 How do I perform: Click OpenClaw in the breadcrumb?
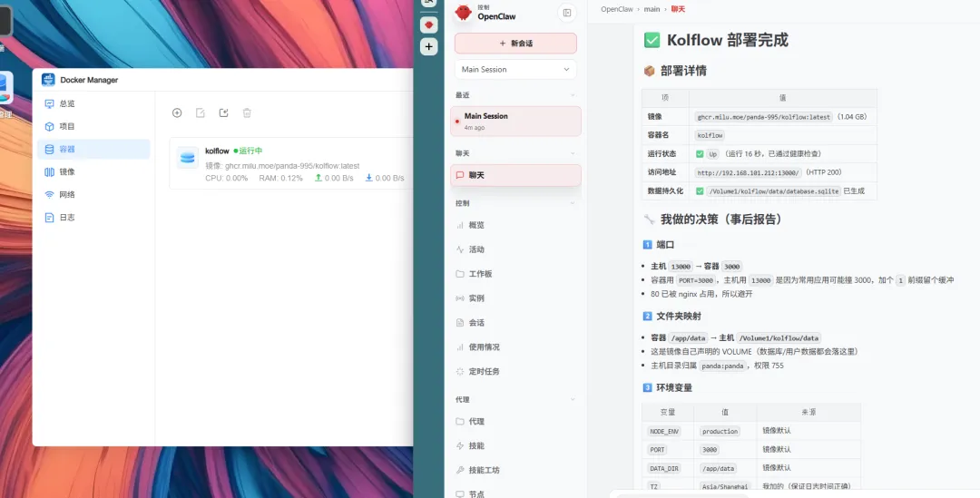click(617, 9)
